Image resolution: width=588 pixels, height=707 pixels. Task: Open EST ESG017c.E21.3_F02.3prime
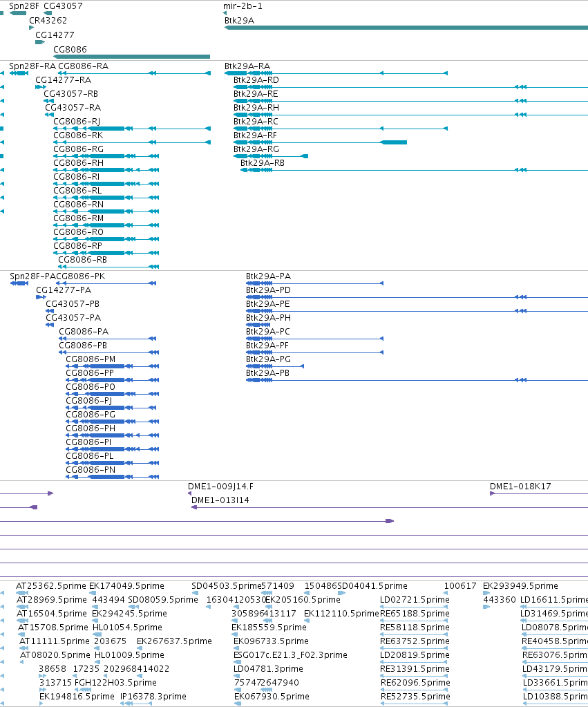[290, 655]
